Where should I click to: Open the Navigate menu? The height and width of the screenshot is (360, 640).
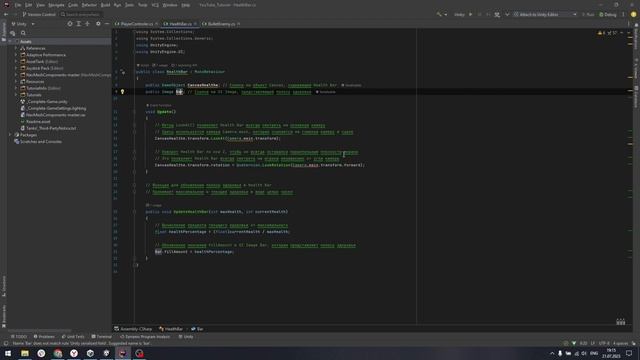(x=56, y=5)
